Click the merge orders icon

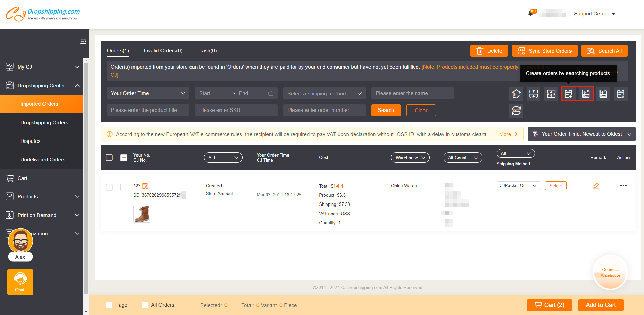click(x=551, y=94)
